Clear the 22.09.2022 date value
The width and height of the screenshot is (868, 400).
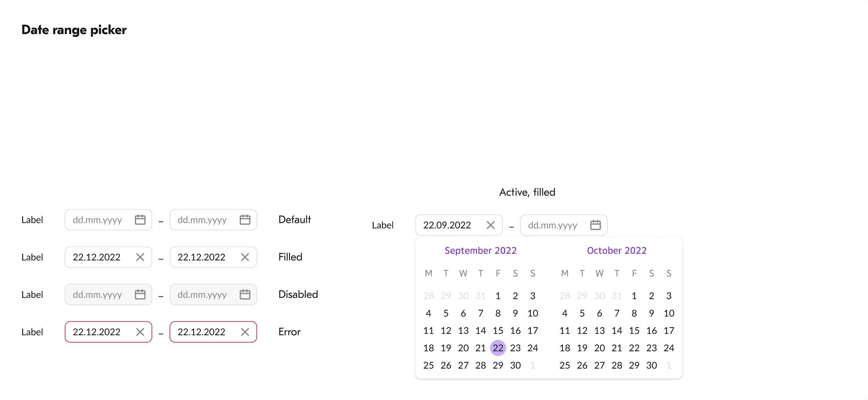(490, 225)
